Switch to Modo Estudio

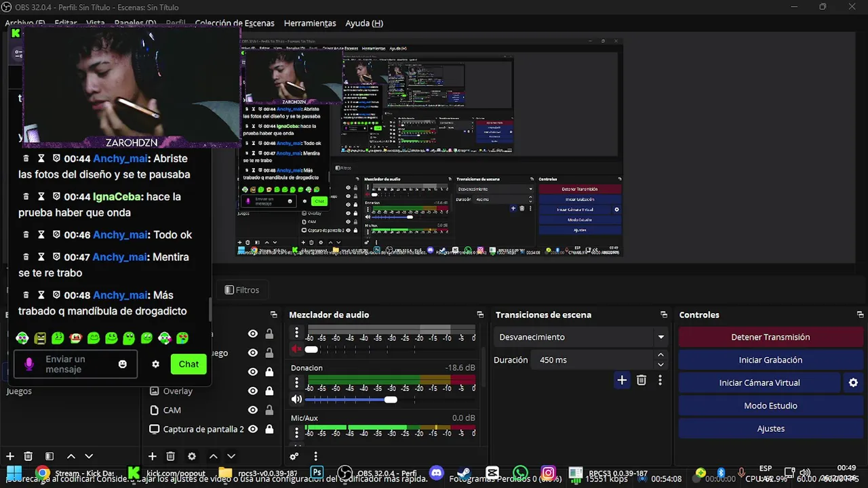click(x=770, y=406)
